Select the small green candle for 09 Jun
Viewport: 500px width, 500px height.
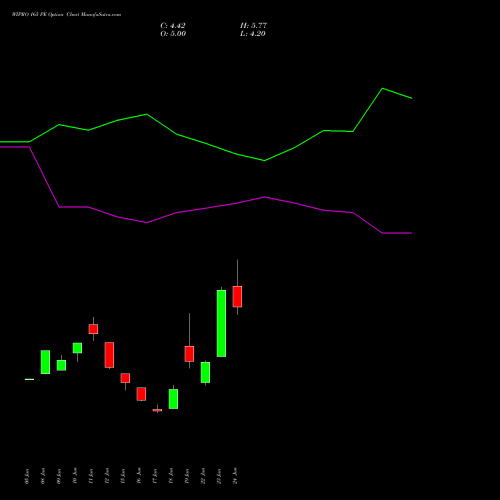(x=61, y=365)
